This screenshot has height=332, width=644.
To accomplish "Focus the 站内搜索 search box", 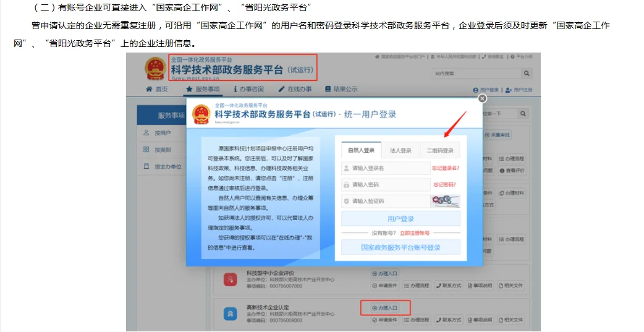I will [x=477, y=74].
